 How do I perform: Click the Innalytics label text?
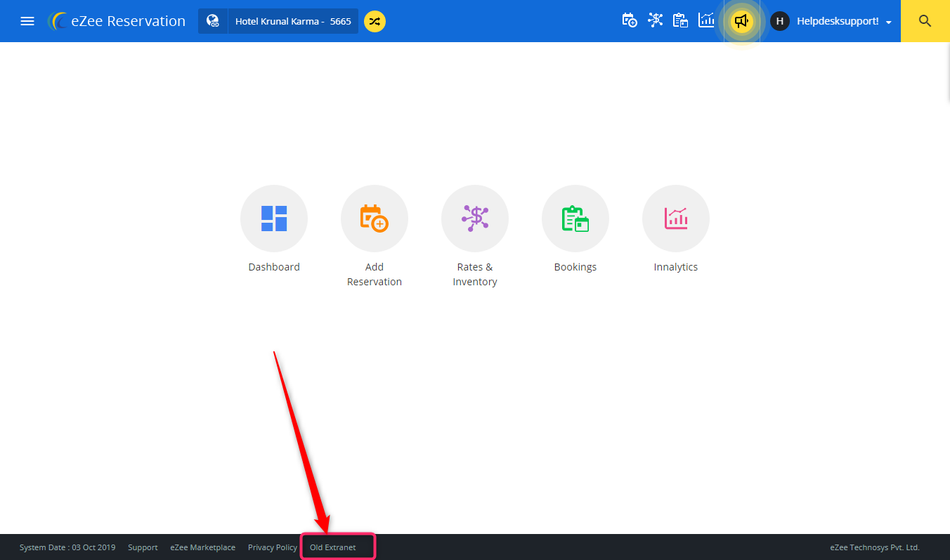(676, 267)
